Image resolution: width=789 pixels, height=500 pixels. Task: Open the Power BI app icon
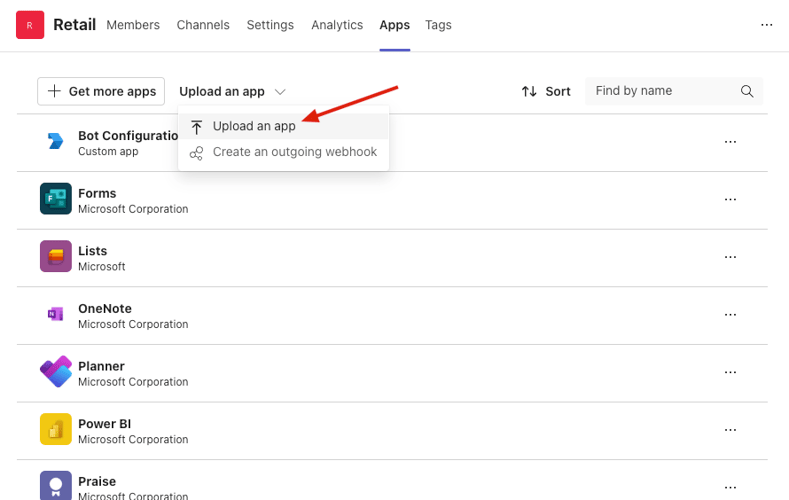(x=55, y=429)
